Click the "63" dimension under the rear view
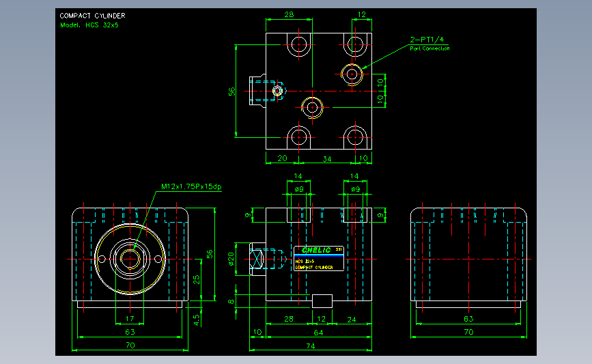 (468, 319)
